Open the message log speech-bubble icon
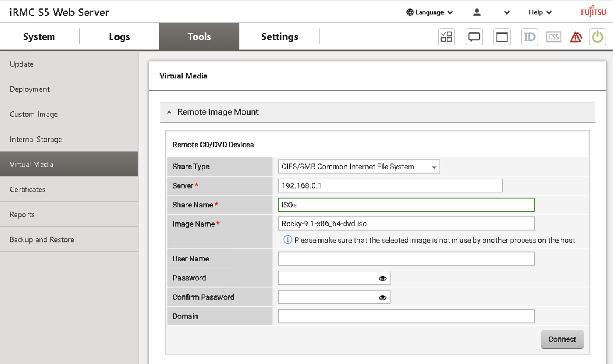613x364 pixels. point(474,37)
